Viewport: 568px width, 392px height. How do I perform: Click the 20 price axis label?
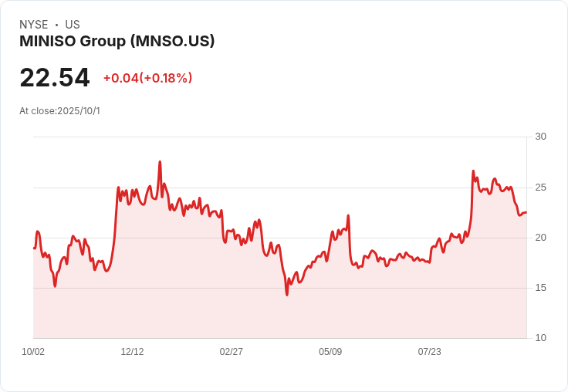(x=540, y=238)
